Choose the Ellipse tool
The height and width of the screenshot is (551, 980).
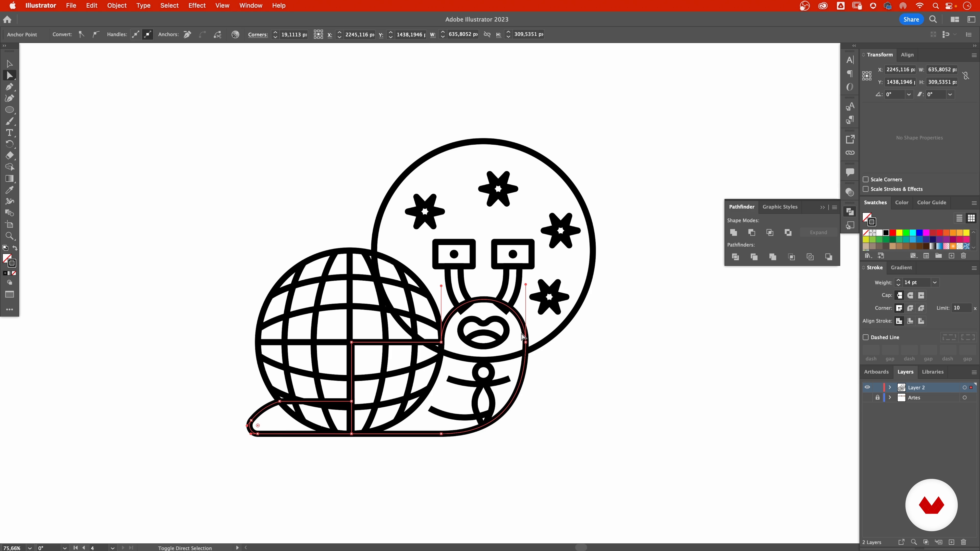tap(9, 110)
